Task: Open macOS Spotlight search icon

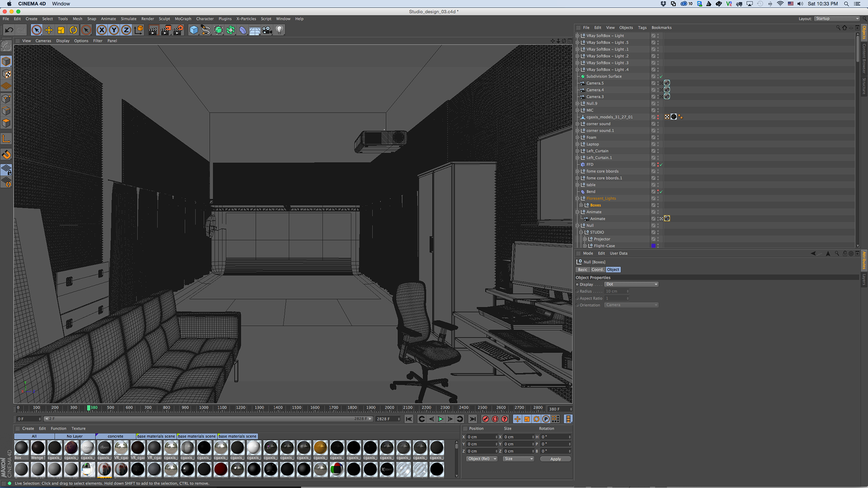Action: click(846, 4)
